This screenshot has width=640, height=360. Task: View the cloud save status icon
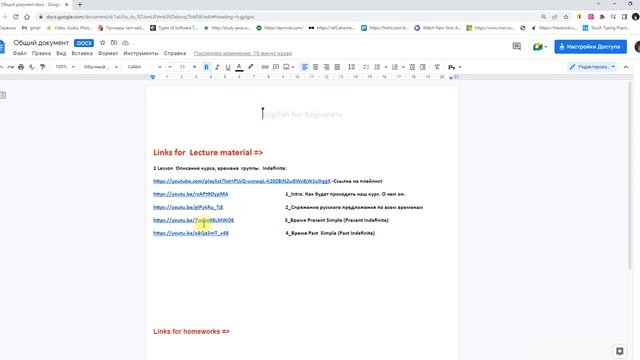[x=126, y=43]
